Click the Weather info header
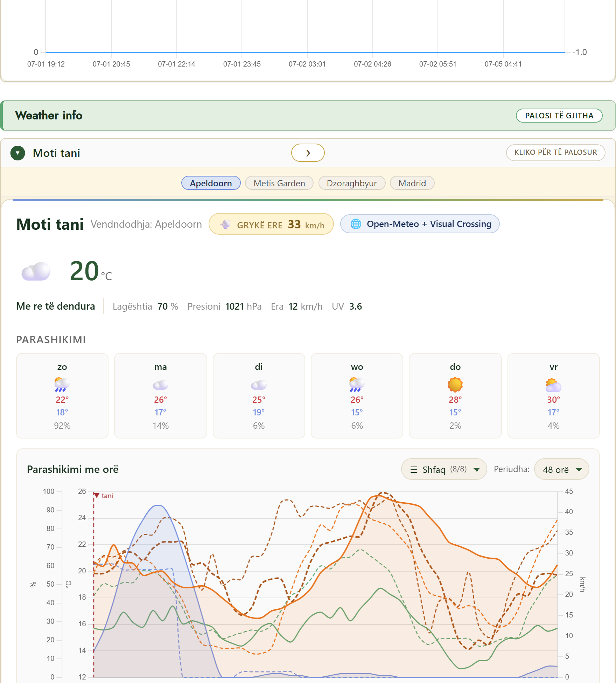This screenshot has height=683, width=616. (308, 116)
